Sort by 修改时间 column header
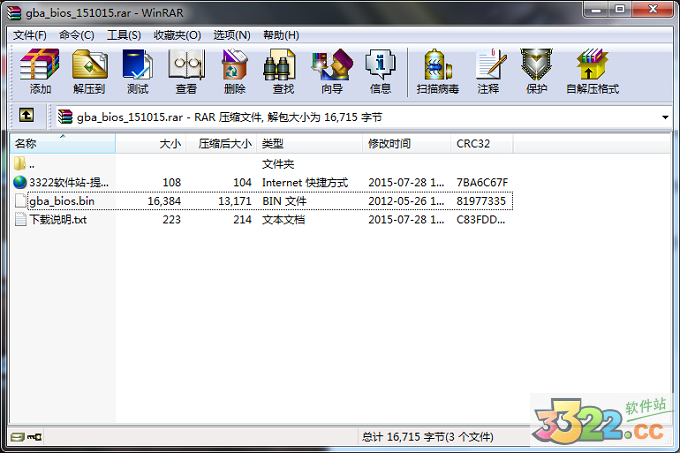 point(406,143)
